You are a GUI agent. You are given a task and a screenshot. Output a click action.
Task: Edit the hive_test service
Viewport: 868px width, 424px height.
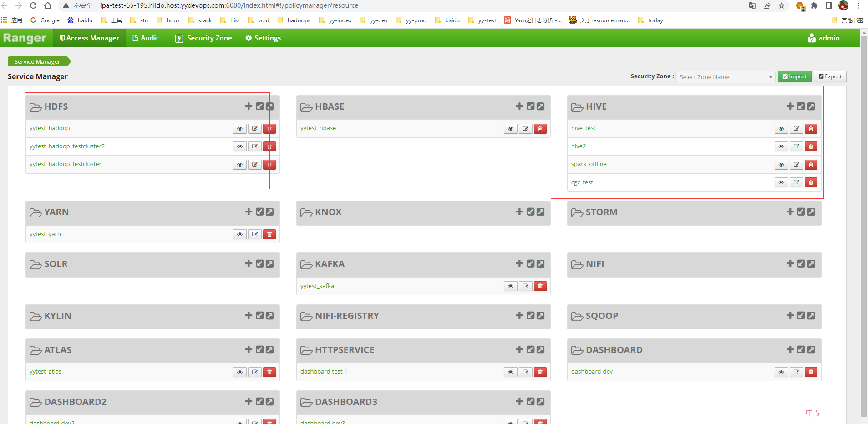[x=796, y=129]
